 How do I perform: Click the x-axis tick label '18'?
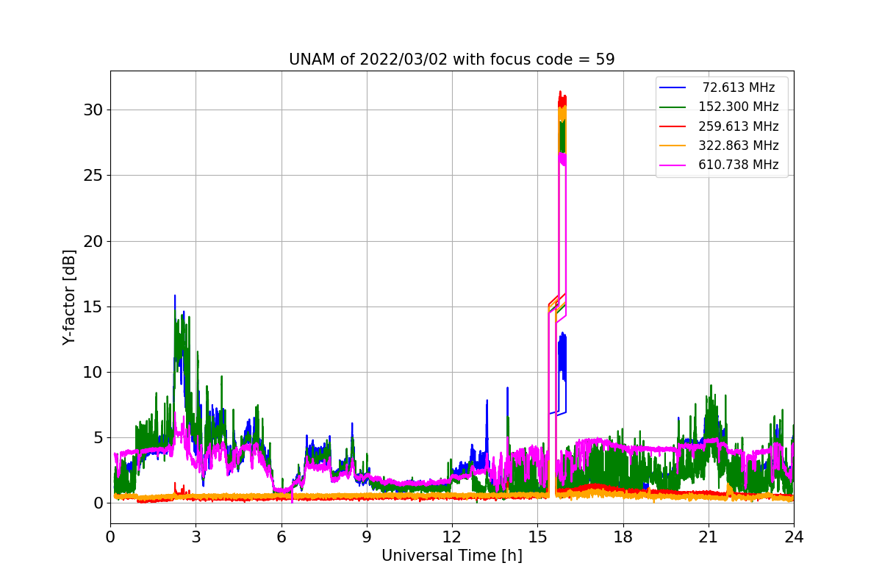623,537
